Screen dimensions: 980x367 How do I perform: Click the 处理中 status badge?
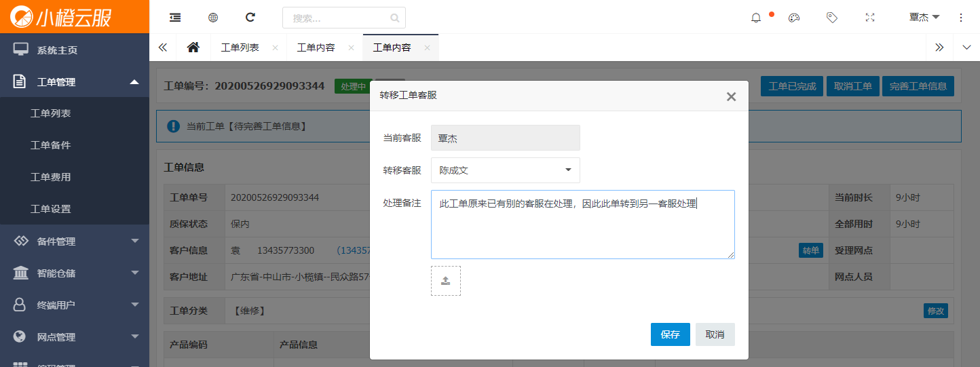(x=354, y=86)
